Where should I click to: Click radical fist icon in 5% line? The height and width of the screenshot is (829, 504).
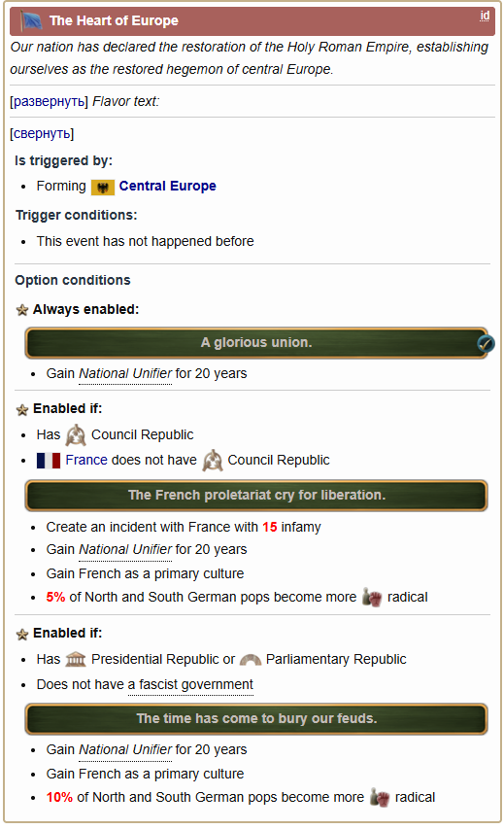coord(372,598)
